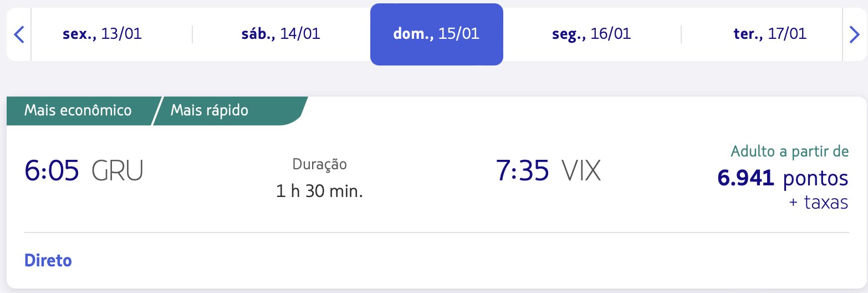Open the Direto flight details link
This screenshot has width=868, height=293.
point(48,260)
